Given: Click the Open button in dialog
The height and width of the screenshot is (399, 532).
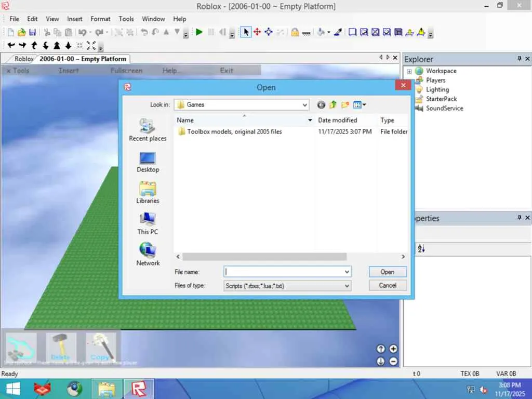Looking at the screenshot, I should (388, 272).
